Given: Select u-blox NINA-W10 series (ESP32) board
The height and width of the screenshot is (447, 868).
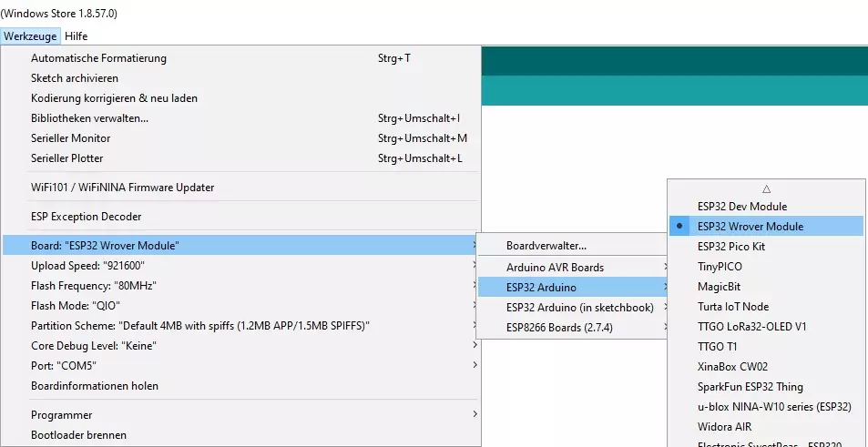Looking at the screenshot, I should [x=766, y=407].
